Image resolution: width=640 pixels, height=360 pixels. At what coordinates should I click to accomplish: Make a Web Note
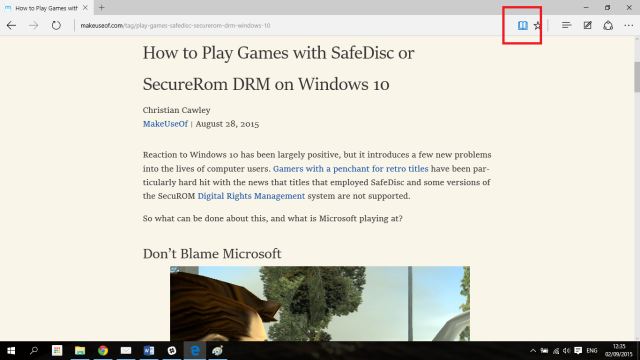(587, 25)
